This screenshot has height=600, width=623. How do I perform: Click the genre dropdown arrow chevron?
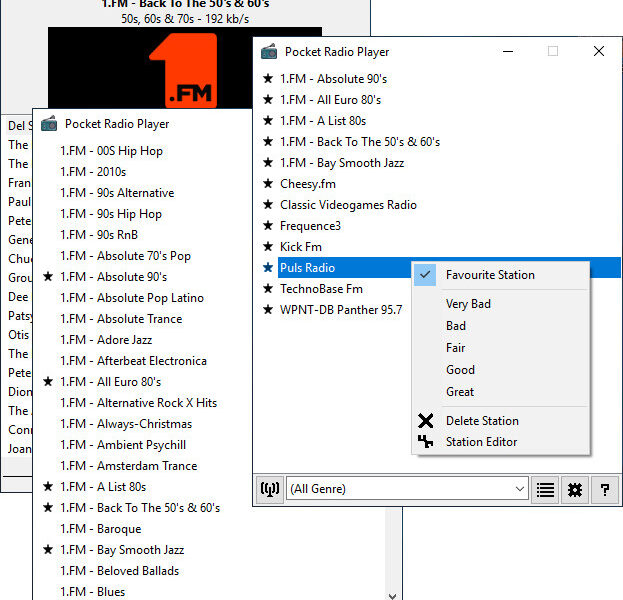[x=519, y=489]
